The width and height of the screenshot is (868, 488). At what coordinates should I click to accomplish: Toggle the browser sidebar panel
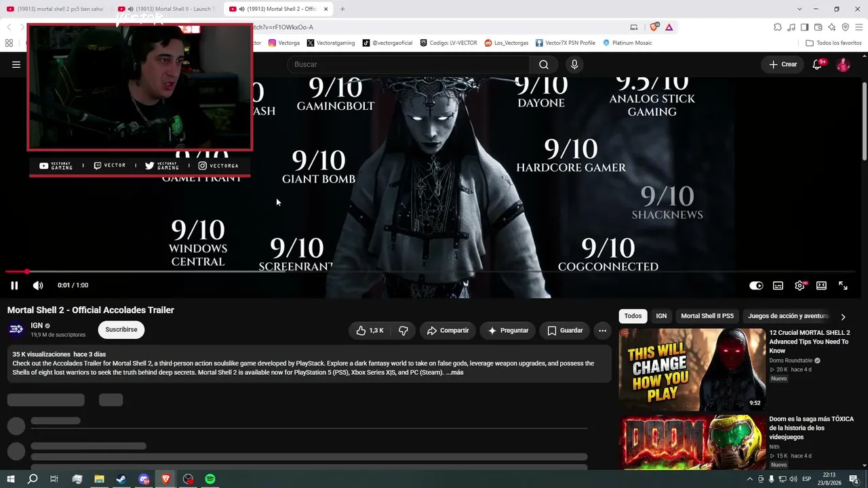804,27
